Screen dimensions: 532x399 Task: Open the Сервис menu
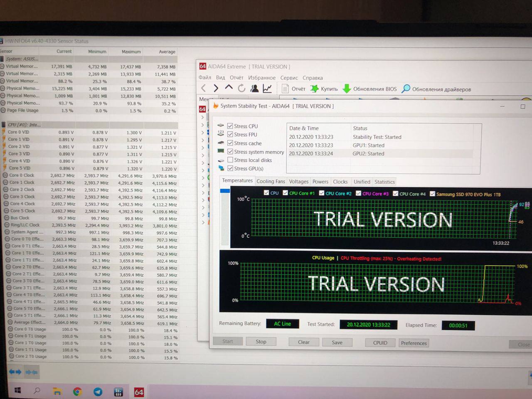coord(289,78)
